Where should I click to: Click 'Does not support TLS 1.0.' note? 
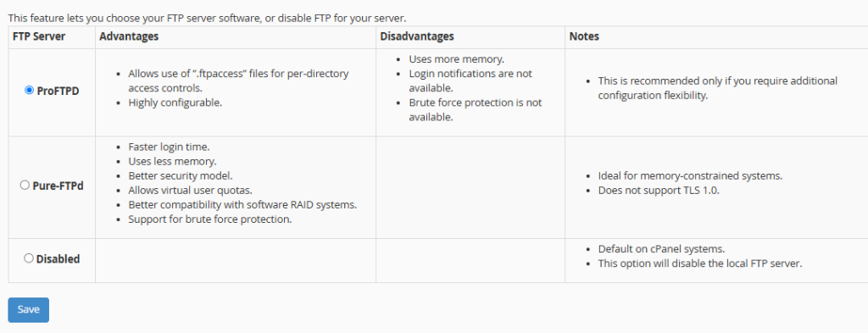pyautogui.click(x=659, y=191)
